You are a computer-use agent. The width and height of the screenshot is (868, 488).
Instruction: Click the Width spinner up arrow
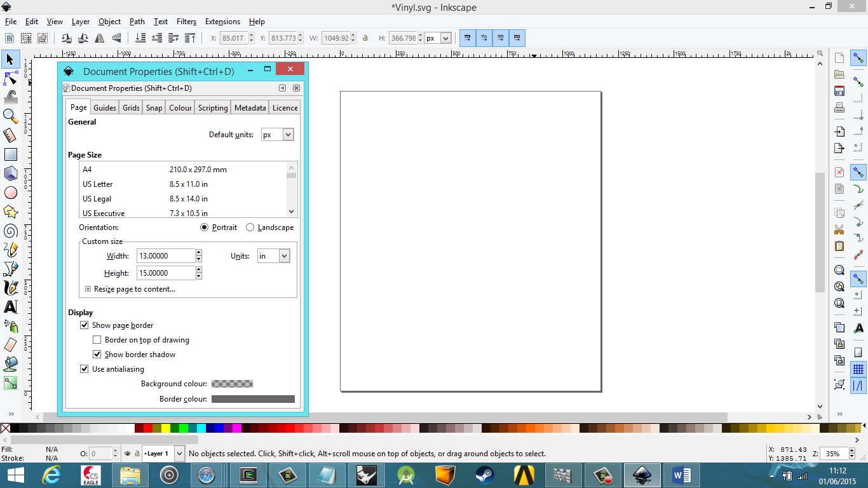pyautogui.click(x=199, y=253)
